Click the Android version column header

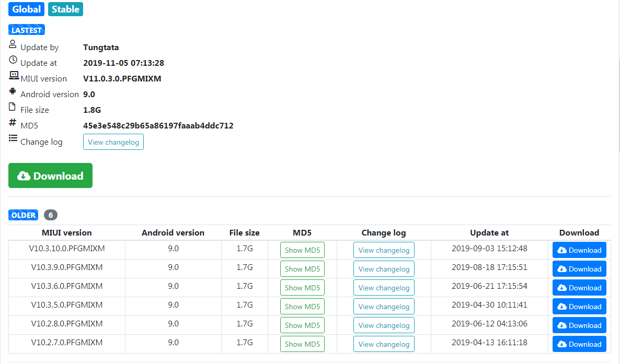coord(173,233)
